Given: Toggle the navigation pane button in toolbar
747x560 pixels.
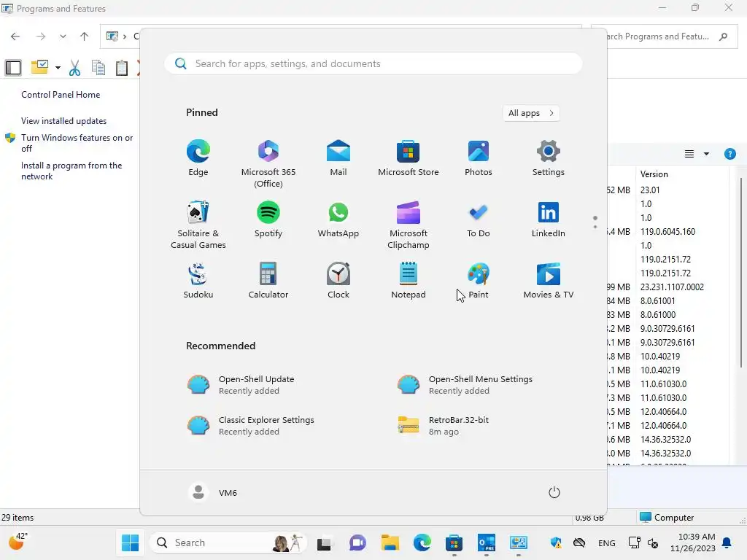Looking at the screenshot, I should [13, 68].
